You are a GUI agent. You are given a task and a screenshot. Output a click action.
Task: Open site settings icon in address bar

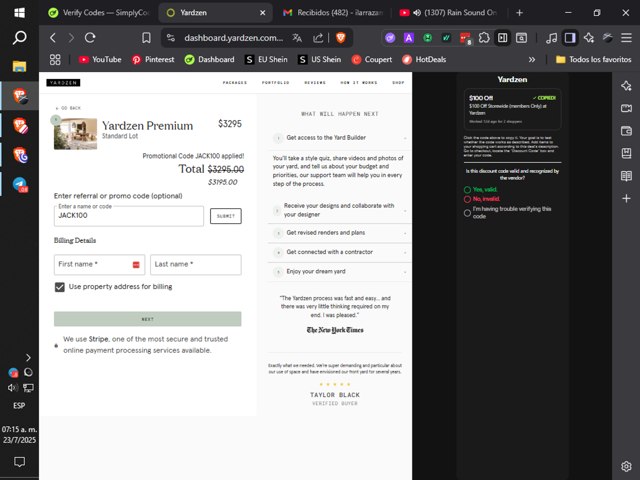click(171, 38)
